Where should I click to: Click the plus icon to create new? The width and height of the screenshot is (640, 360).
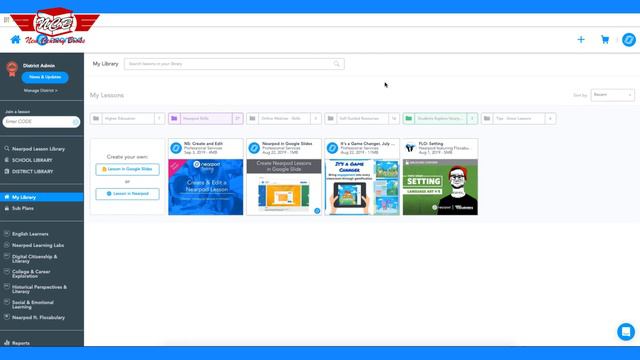click(581, 40)
